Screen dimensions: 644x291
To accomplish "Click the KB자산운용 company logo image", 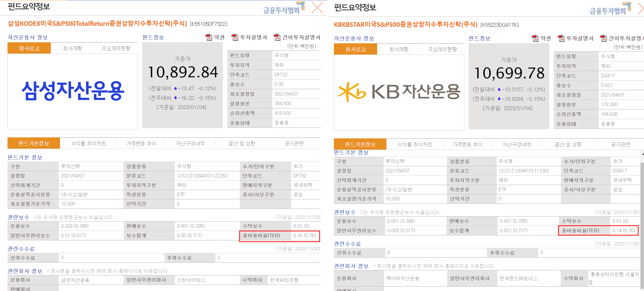I will click(399, 92).
